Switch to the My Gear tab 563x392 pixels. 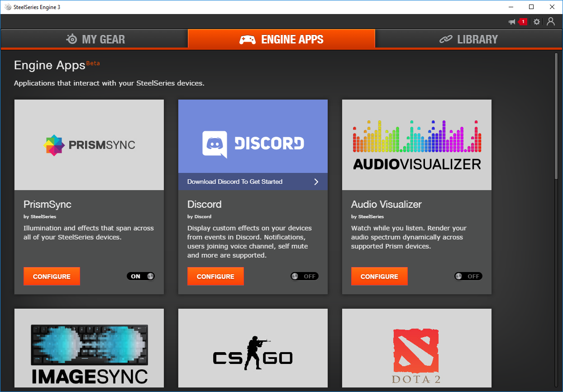pyautogui.click(x=94, y=39)
